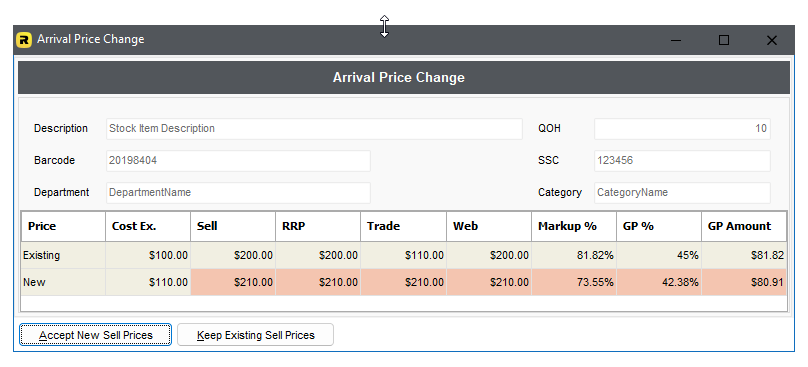Maximize the Arrival Price Change window
This screenshot has height=367, width=808.
(x=724, y=40)
